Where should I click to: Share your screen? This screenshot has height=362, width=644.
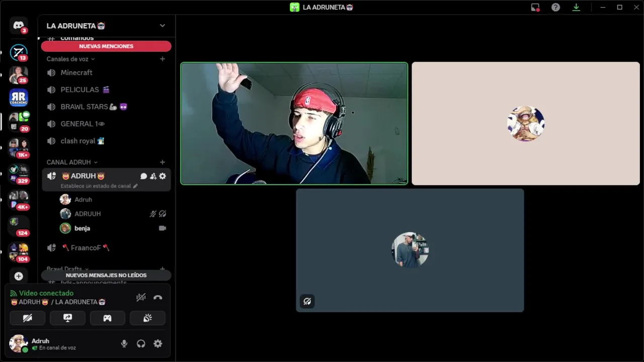tap(67, 318)
